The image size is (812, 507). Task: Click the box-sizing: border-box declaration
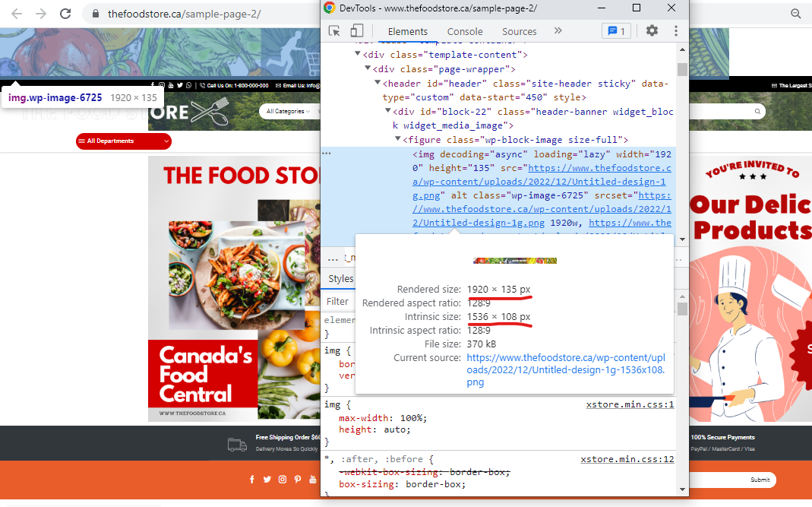pyautogui.click(x=402, y=484)
